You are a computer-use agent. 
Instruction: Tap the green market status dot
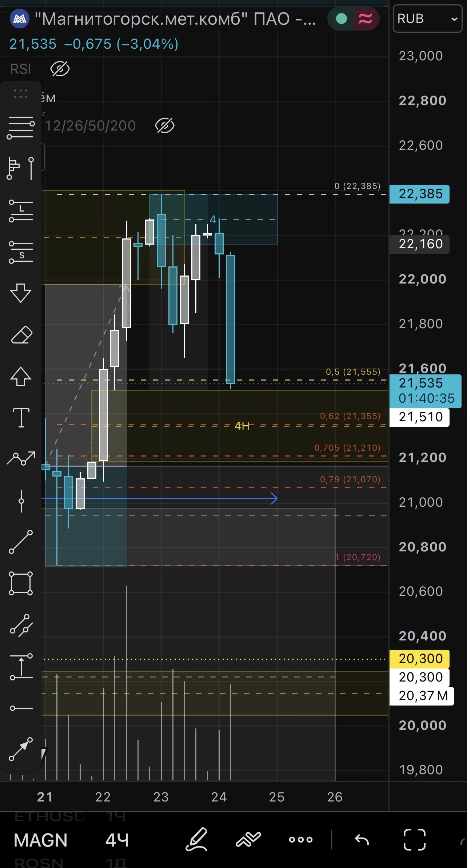pos(341,19)
